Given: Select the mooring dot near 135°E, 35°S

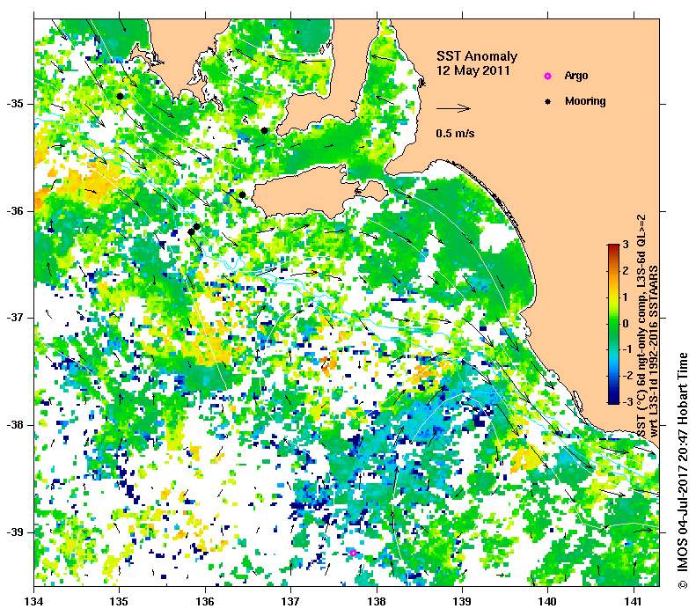Looking at the screenshot, I should pyautogui.click(x=120, y=96).
